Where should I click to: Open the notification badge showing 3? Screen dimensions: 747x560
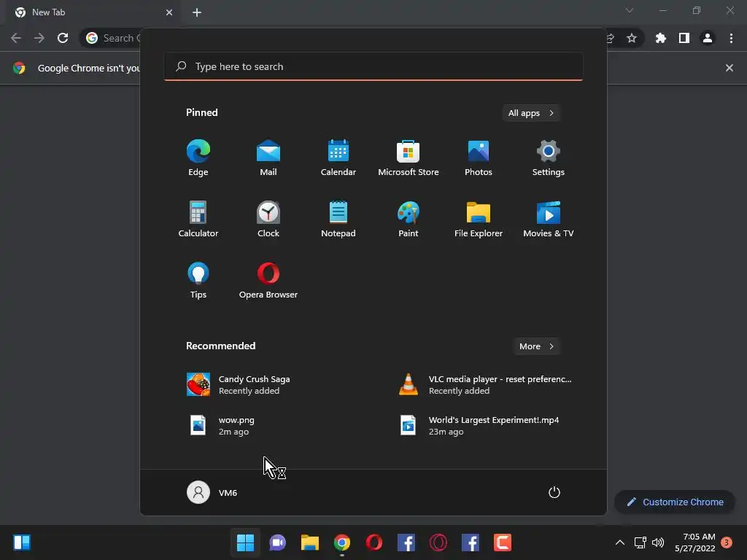coord(727,542)
